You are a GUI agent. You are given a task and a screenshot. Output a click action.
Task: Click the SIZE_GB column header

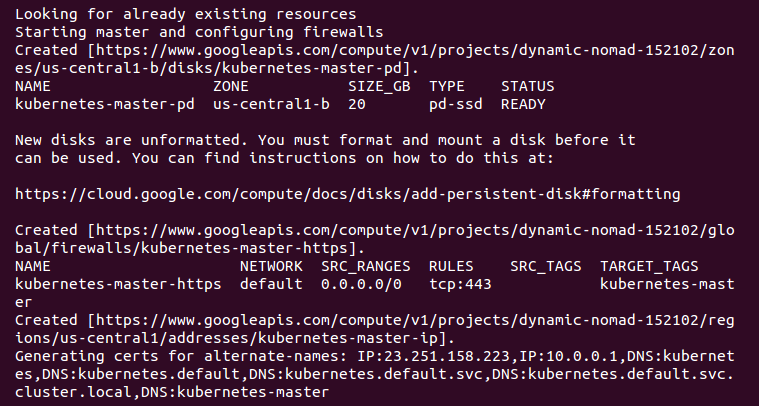[380, 86]
